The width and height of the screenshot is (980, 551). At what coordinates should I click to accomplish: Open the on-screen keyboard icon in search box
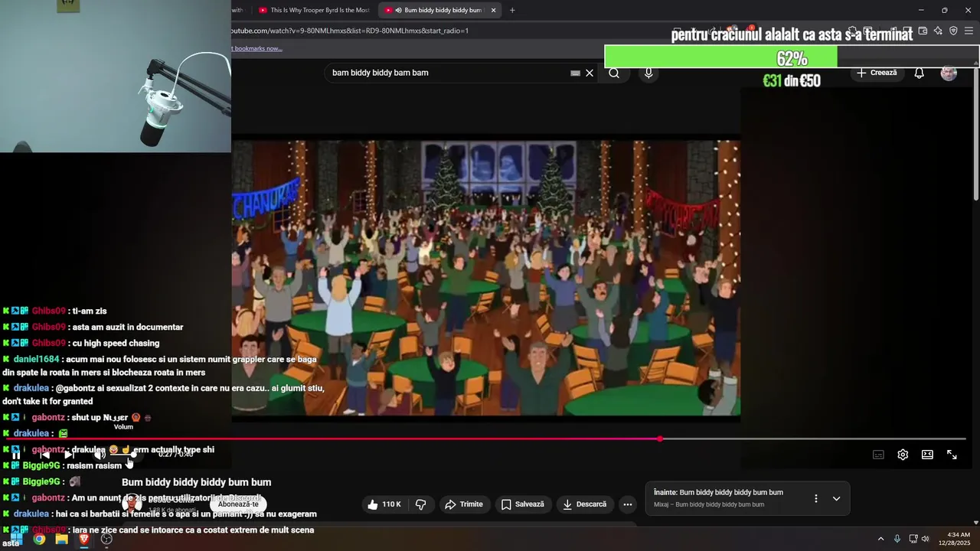pyautogui.click(x=575, y=73)
